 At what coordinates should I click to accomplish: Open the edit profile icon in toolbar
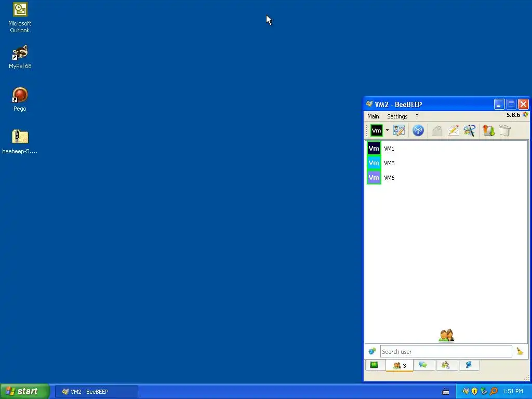click(x=399, y=130)
